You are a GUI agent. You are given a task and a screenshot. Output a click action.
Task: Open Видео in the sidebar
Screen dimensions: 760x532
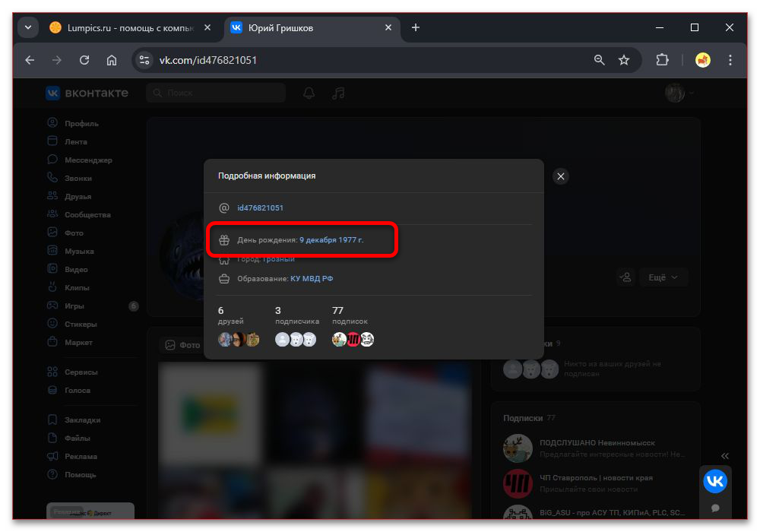tap(75, 269)
